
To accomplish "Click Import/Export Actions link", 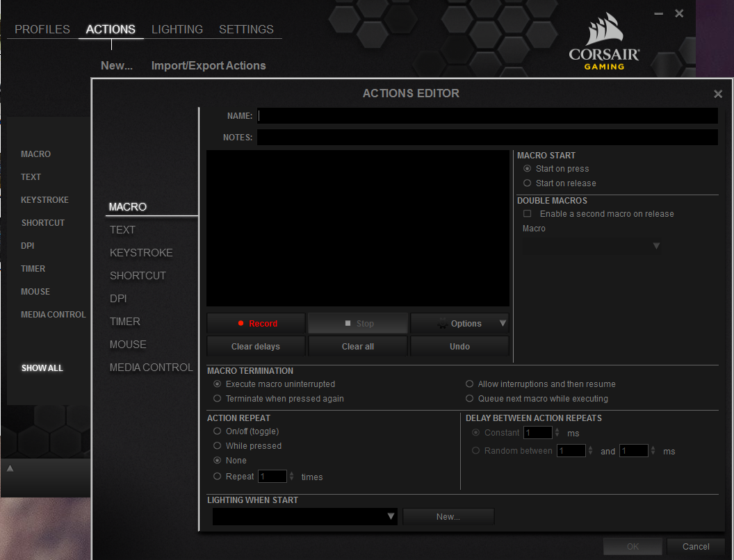I will 209,65.
